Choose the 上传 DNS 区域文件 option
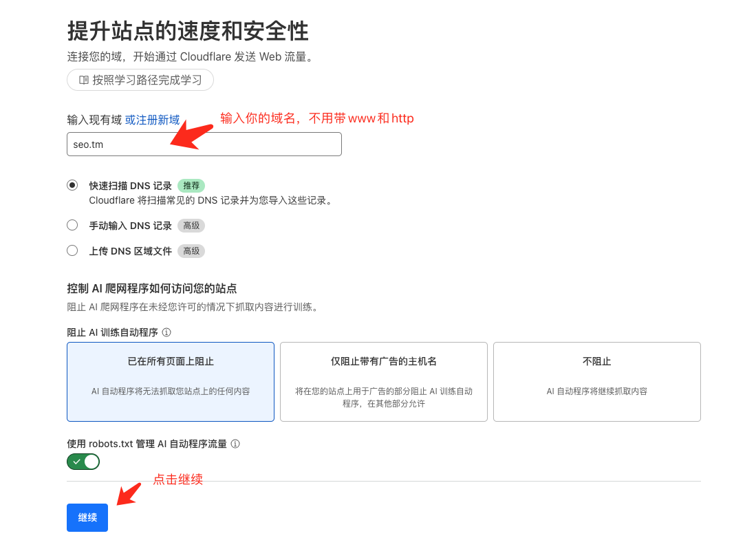Viewport: 734px width, 560px height. [72, 250]
